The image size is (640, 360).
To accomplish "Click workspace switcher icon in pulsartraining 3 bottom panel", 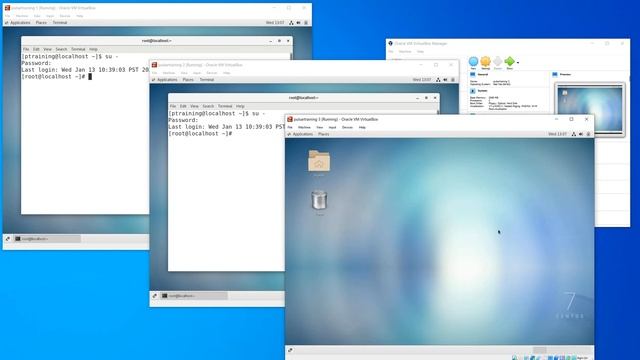I will pyautogui.click(x=290, y=350).
